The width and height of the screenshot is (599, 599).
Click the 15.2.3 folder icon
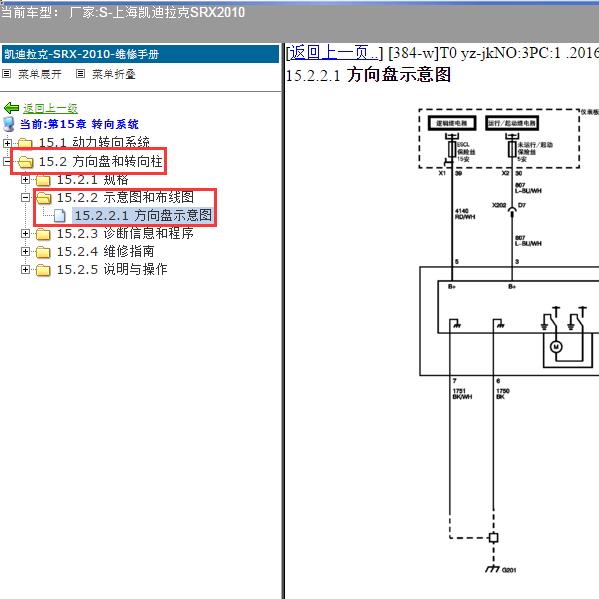pos(43,234)
